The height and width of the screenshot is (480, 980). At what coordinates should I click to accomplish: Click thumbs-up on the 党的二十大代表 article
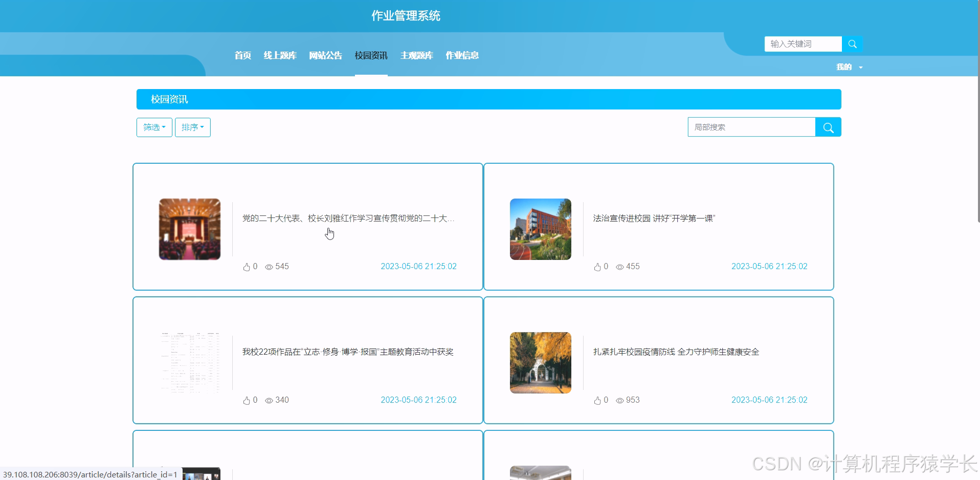[247, 267]
